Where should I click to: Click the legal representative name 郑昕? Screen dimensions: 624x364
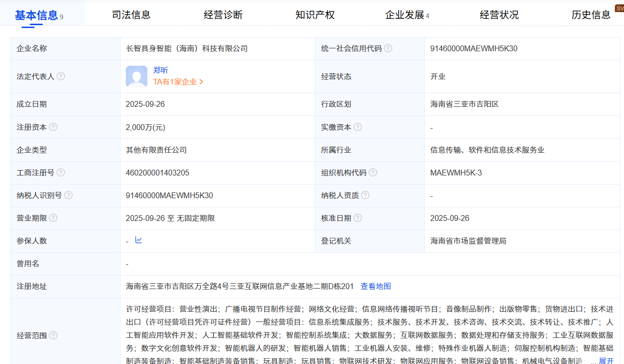(161, 70)
